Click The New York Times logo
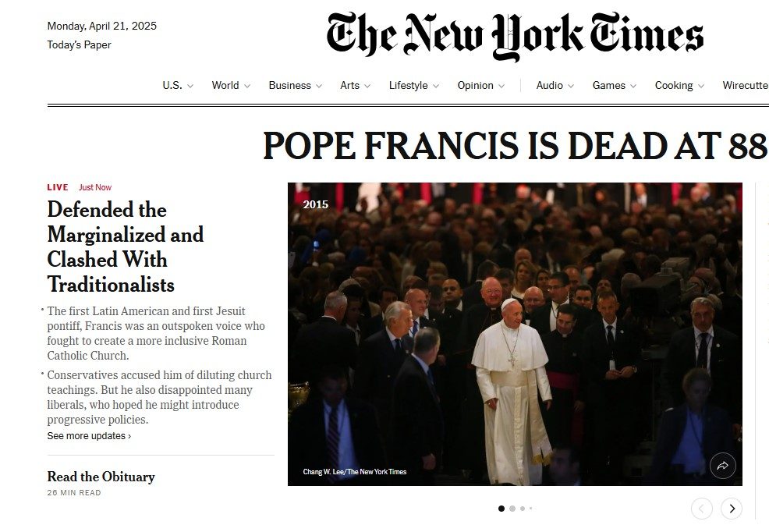 pos(515,37)
